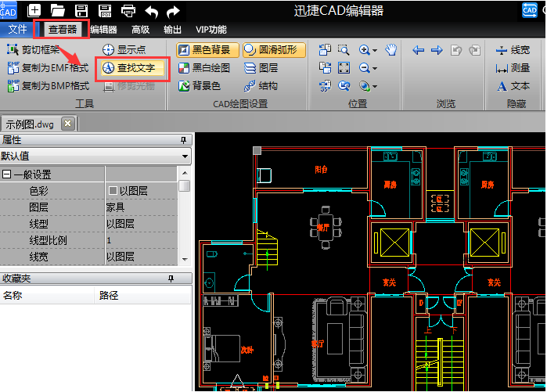Click 复制为EMF格式 copy as EMF button
This screenshot has height=392, width=547.
tap(48, 68)
